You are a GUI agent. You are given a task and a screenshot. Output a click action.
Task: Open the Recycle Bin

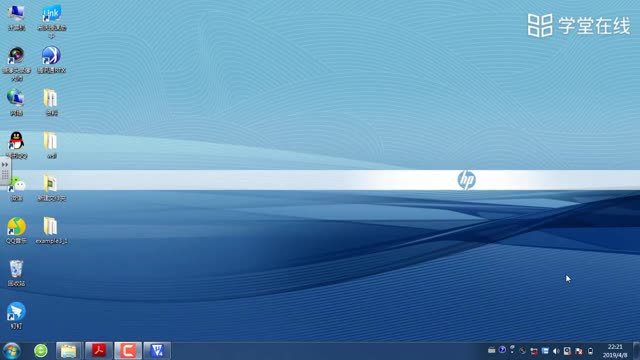(16, 273)
